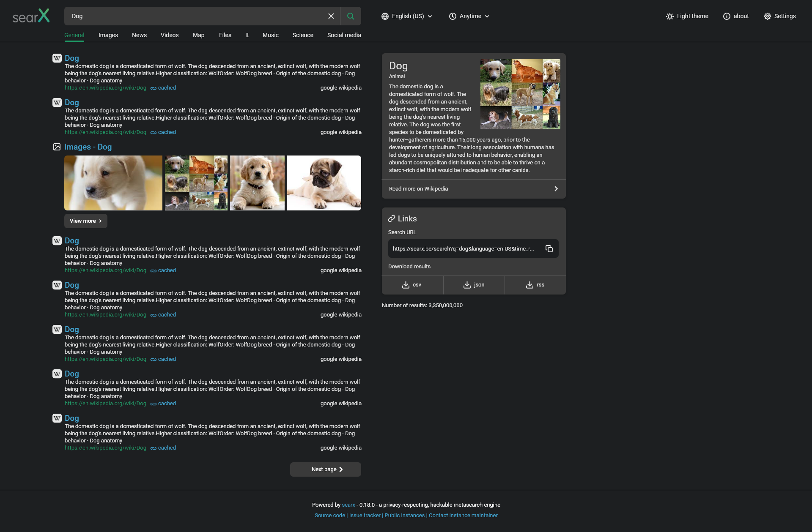Viewport: 812px width, 532px height.
Task: Switch to the Videos tab
Action: click(x=170, y=35)
